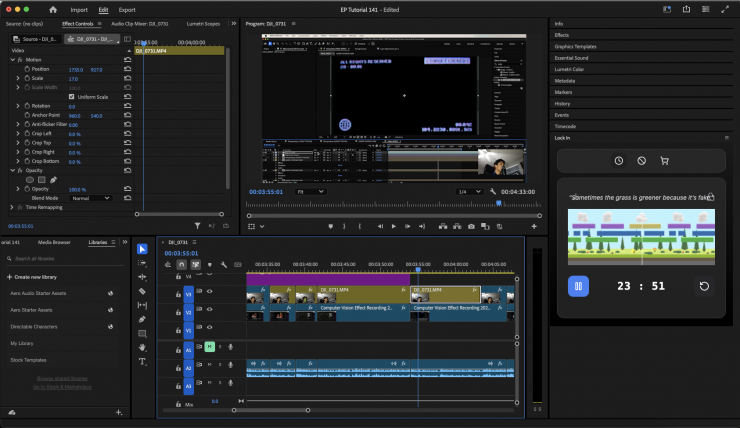Select the Razor tool in tools panel
The width and height of the screenshot is (740, 428).
tap(142, 291)
